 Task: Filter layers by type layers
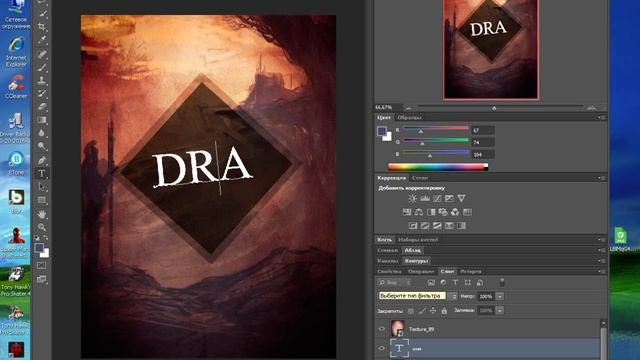tap(456, 282)
